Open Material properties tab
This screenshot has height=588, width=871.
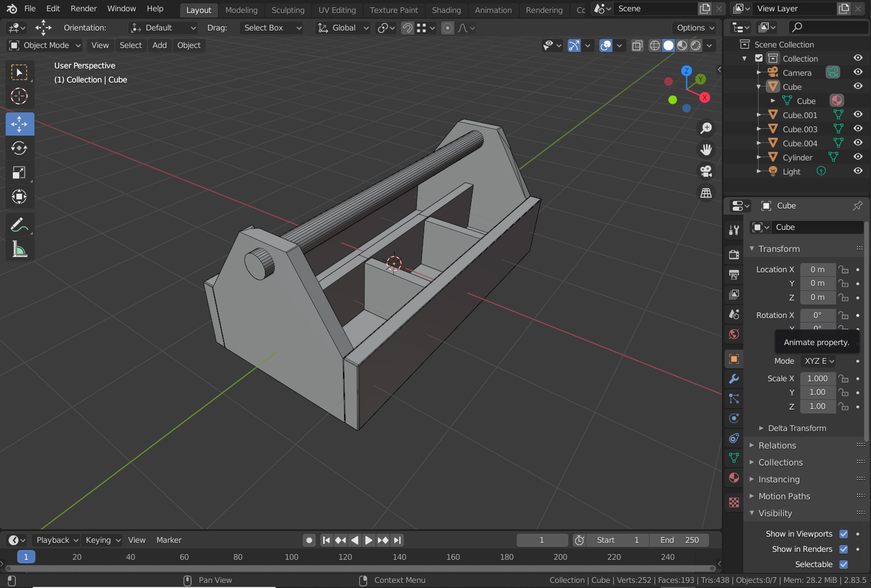734,478
